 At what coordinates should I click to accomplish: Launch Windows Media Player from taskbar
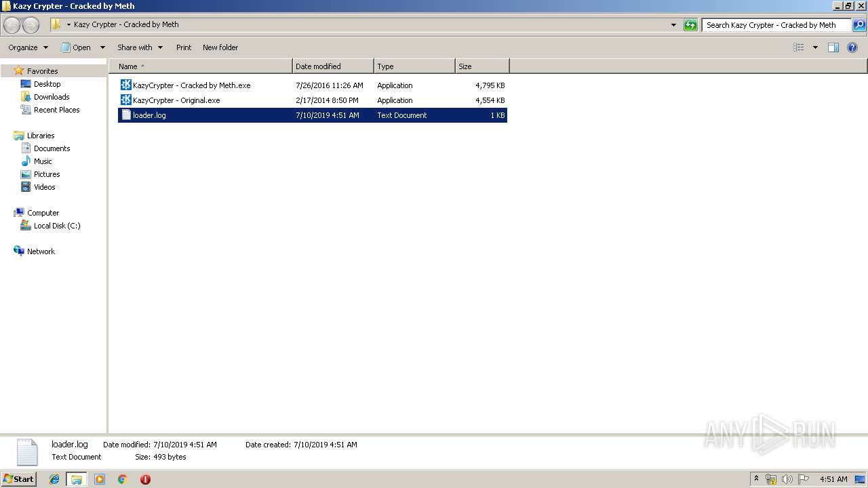tap(100, 479)
